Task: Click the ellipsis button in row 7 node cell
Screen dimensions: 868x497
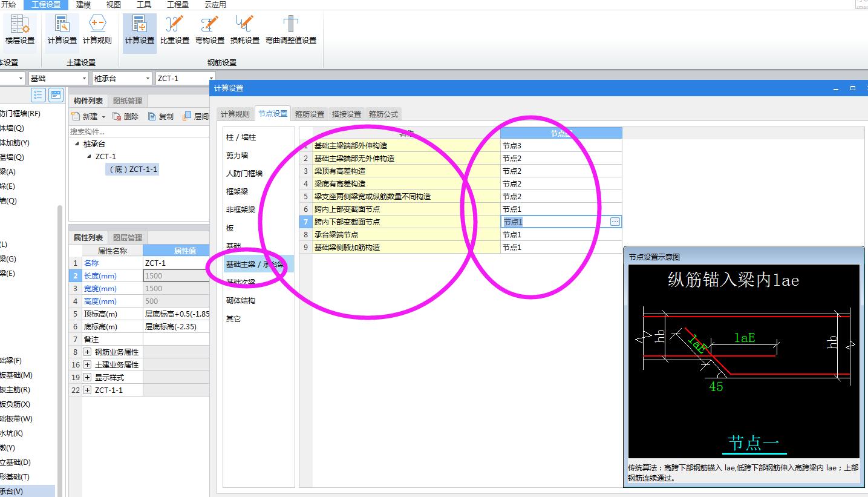Action: point(615,222)
